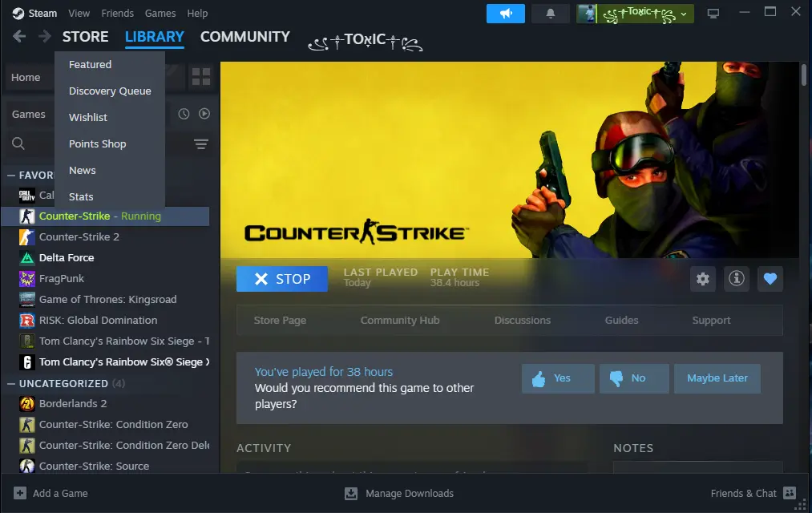
Task: Choose Points Shop from Store dropdown
Action: click(97, 144)
